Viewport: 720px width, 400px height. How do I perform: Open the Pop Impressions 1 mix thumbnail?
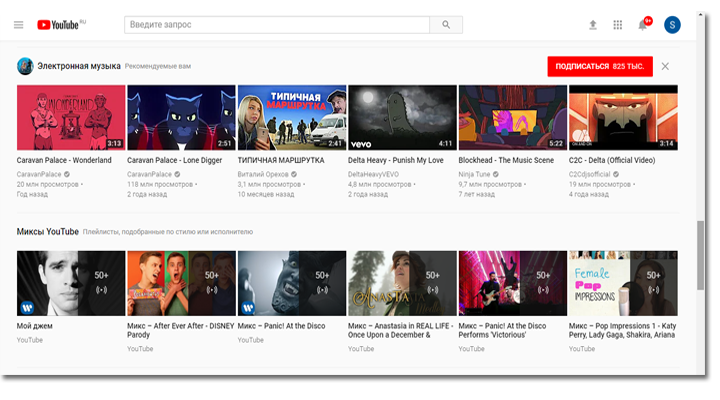[623, 283]
